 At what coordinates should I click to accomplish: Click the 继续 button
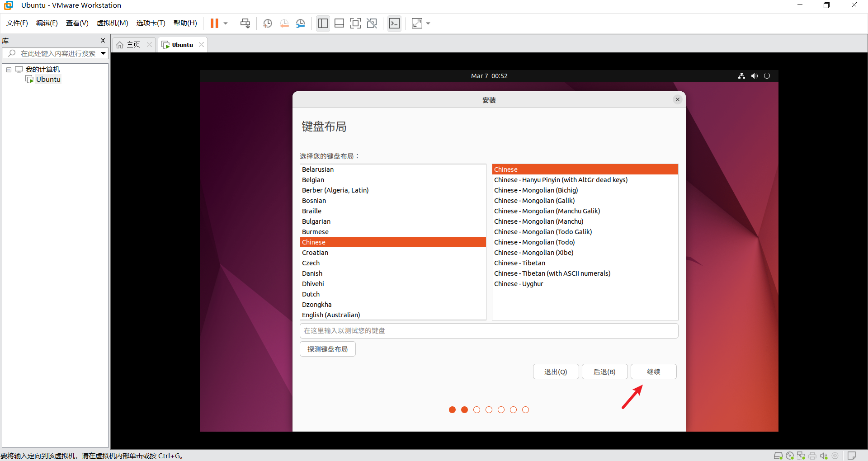click(653, 372)
